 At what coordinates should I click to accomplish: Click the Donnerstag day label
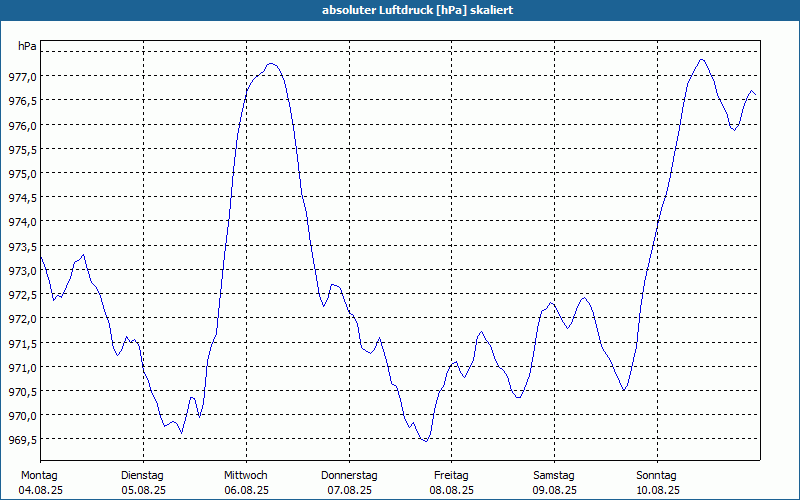(349, 476)
